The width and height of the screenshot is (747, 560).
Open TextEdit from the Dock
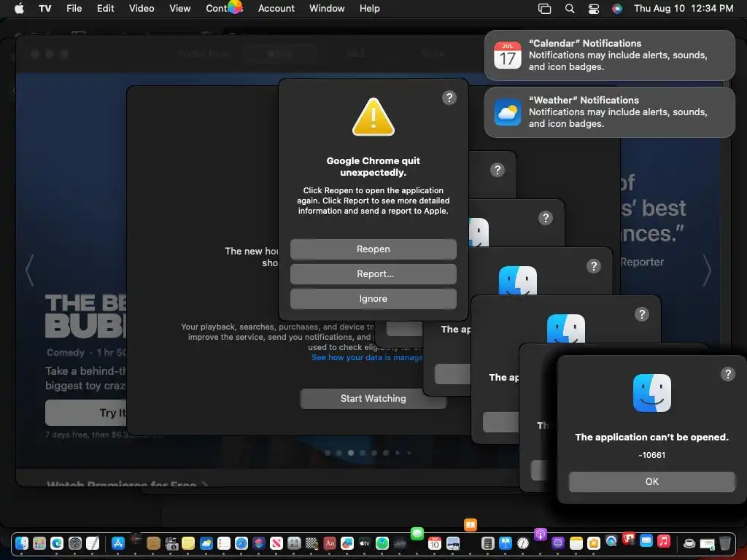pyautogui.click(x=93, y=543)
